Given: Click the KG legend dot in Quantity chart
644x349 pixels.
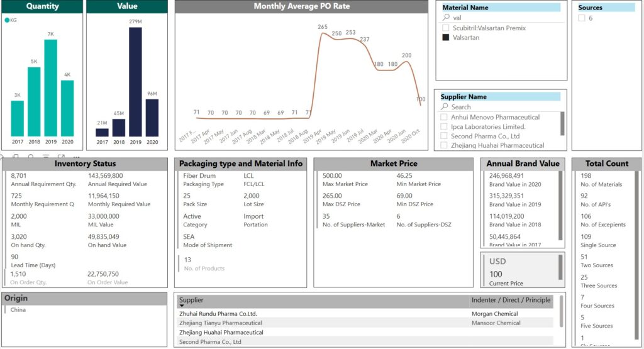Looking at the screenshot, I should [x=7, y=20].
